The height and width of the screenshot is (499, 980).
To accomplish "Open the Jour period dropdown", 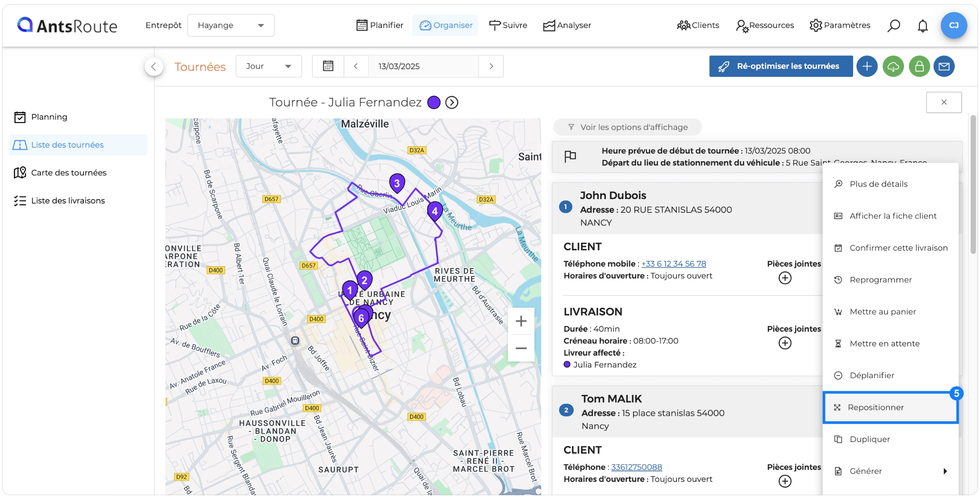I will [269, 66].
